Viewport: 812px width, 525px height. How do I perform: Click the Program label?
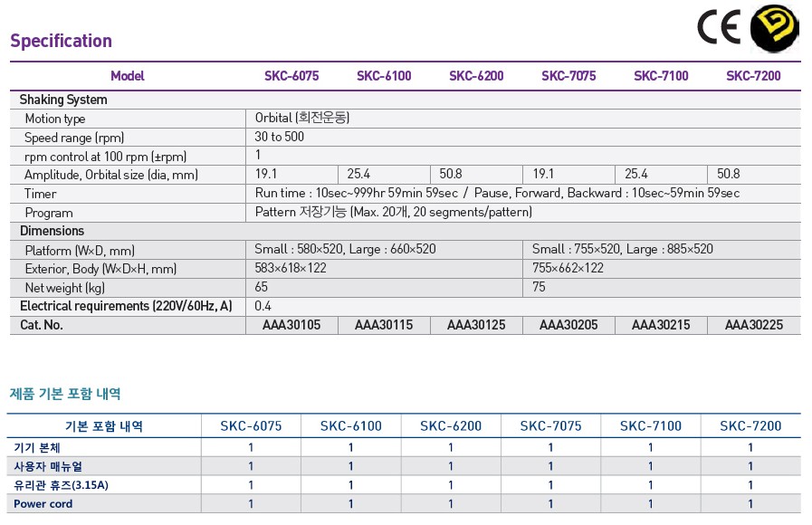point(49,213)
